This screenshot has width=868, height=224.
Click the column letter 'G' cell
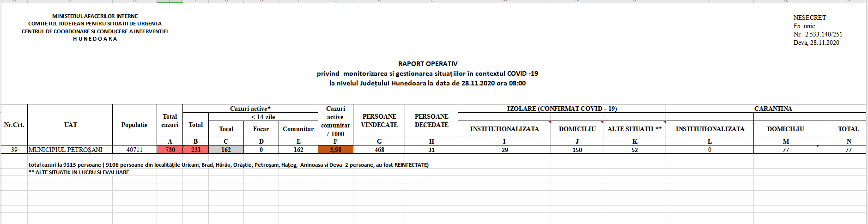coord(379,141)
